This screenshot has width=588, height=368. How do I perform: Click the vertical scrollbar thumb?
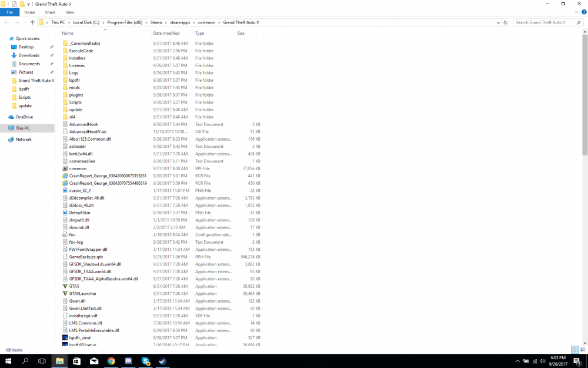point(584,96)
